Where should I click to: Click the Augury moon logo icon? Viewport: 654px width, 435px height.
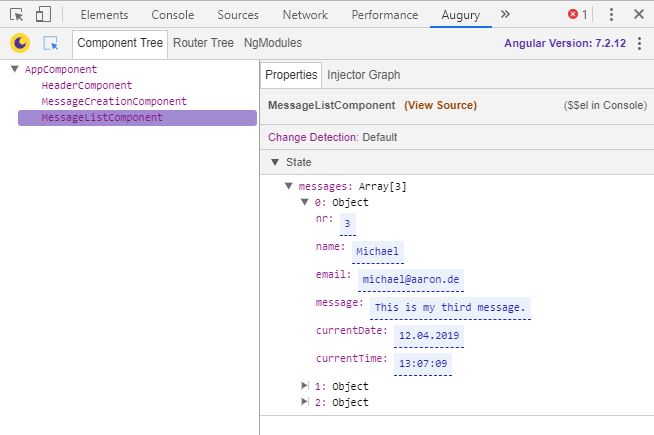coord(19,44)
